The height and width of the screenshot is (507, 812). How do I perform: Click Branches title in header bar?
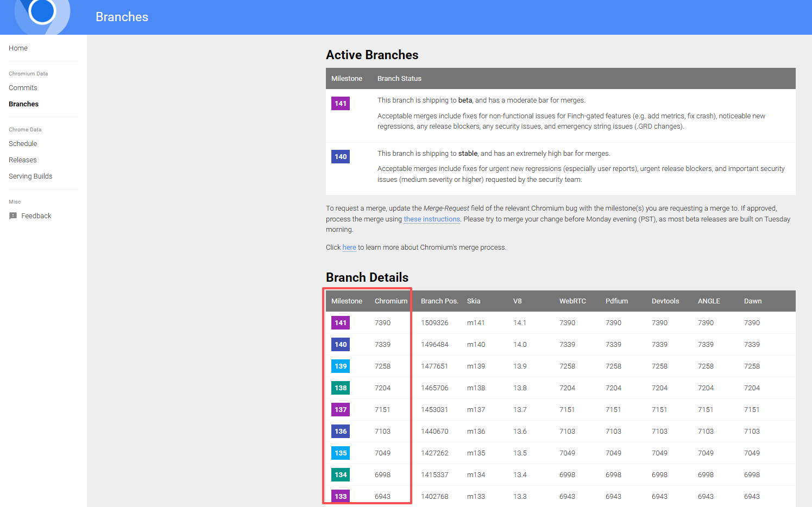(x=122, y=17)
